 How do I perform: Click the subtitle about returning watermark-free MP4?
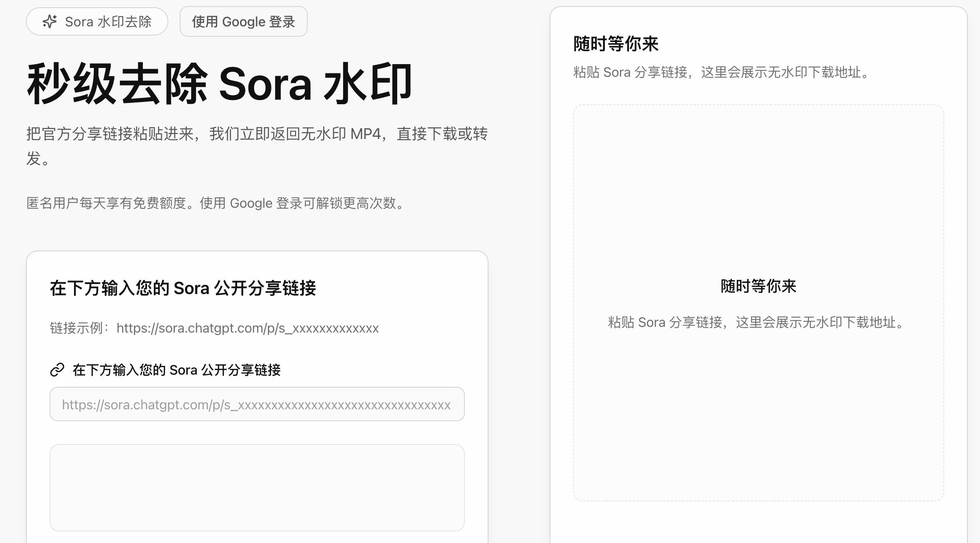pyautogui.click(x=257, y=134)
